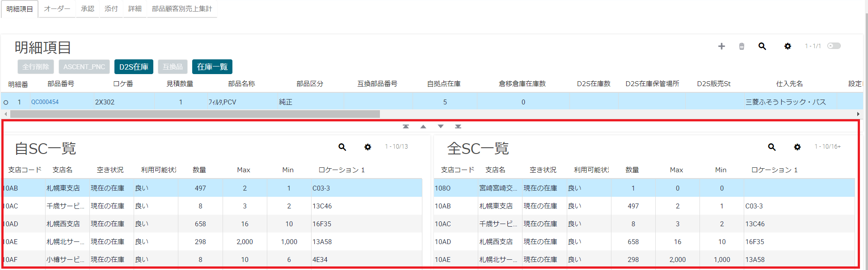Open gear settings for 明細項目 panel
Image resolution: width=868 pixels, height=270 pixels.
point(788,46)
